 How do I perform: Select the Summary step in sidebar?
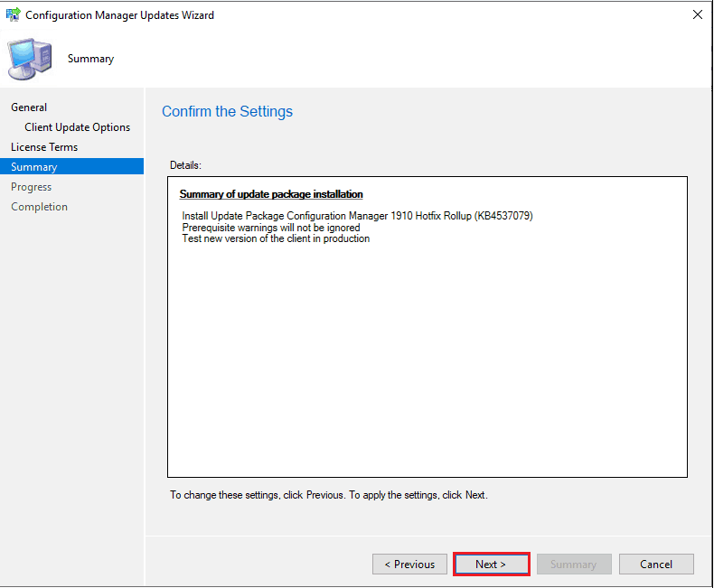(72, 166)
